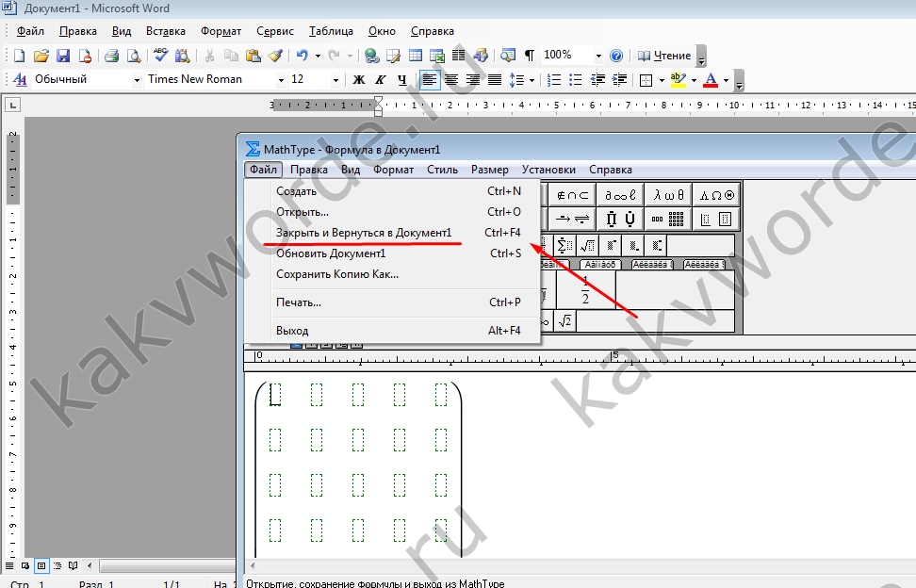The height and width of the screenshot is (588, 916).
Task: Toggle justified text alignment
Action: tap(494, 80)
